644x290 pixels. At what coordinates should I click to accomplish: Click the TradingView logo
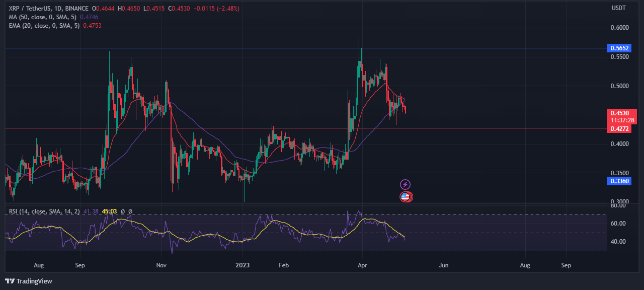click(x=29, y=281)
